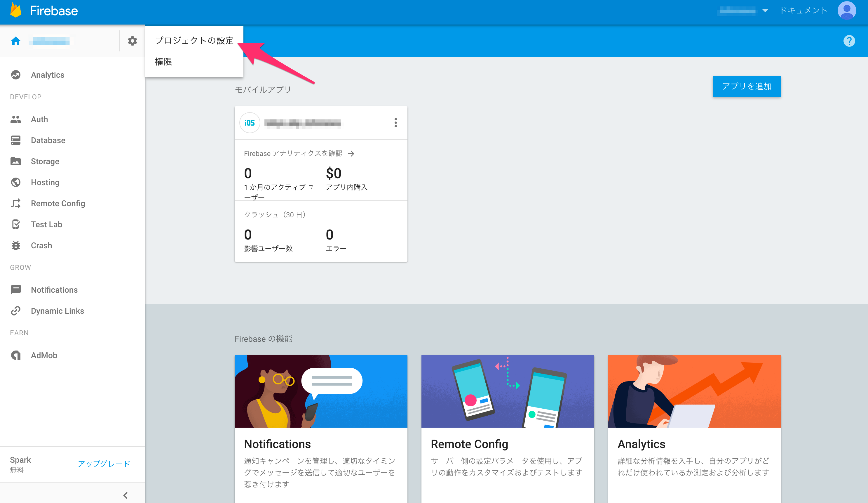Open Remote Config in sidebar

[58, 203]
